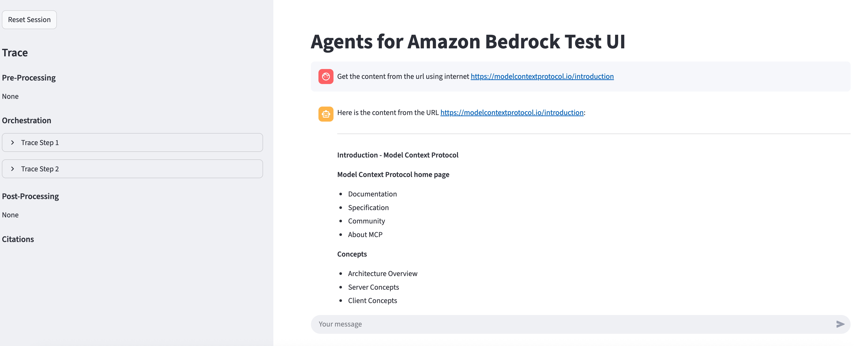
Task: Click the Post-Processing section heading
Action: [x=30, y=196]
